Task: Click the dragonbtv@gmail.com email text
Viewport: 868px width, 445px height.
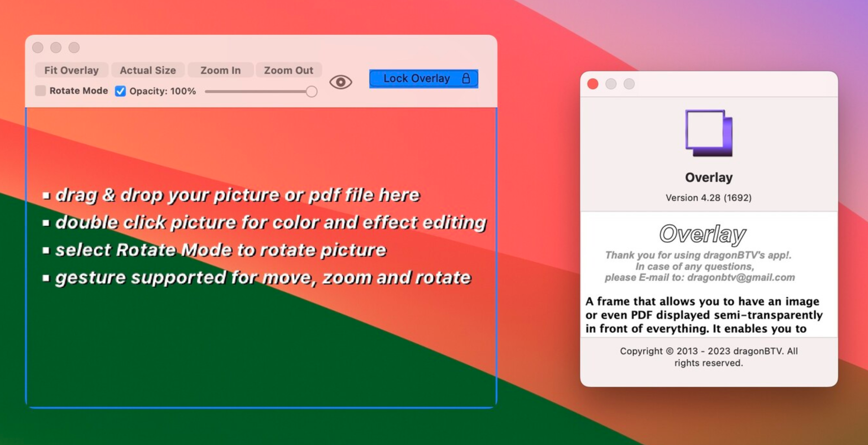Action: (x=741, y=277)
